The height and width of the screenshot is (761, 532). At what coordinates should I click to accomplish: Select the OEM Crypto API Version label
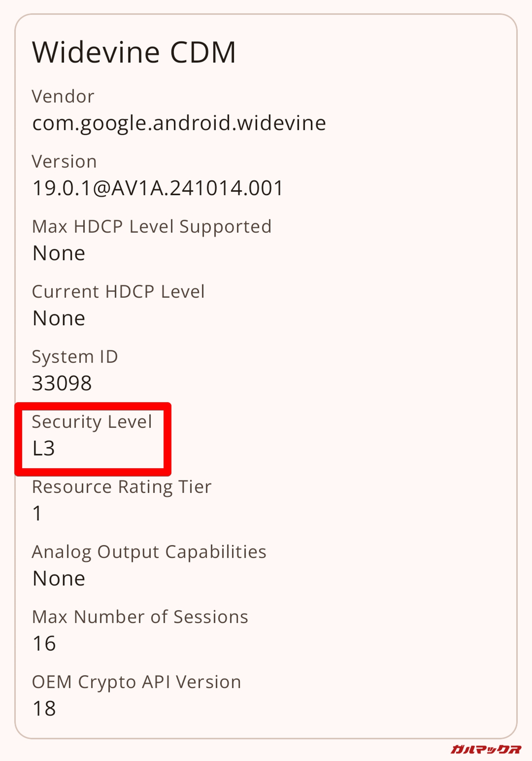(x=137, y=682)
